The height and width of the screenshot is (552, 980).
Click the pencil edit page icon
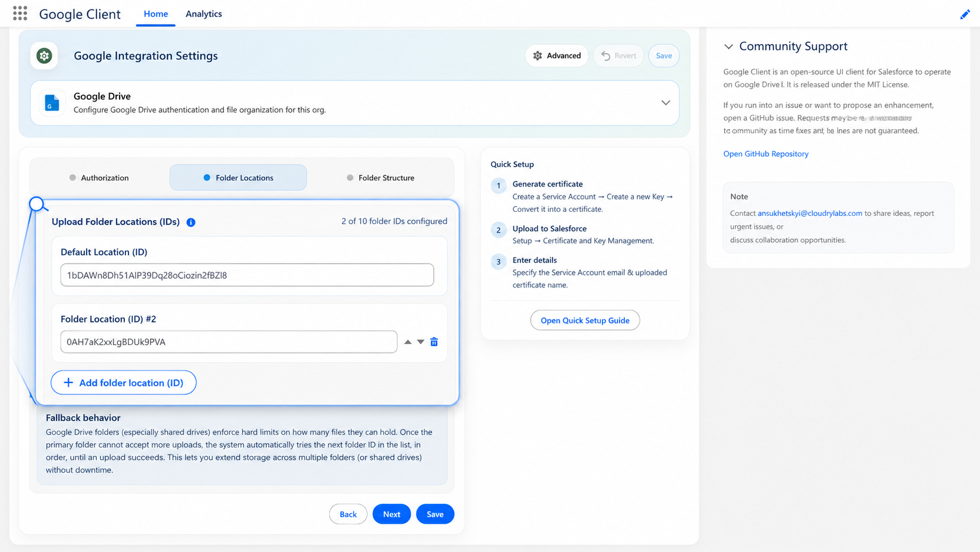tap(965, 15)
